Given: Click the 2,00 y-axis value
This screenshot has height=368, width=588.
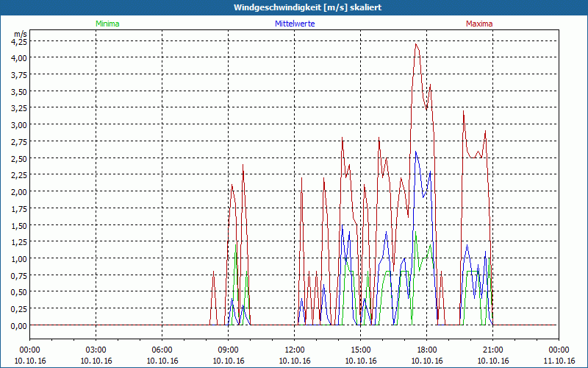Looking at the screenshot, I should (19, 192).
